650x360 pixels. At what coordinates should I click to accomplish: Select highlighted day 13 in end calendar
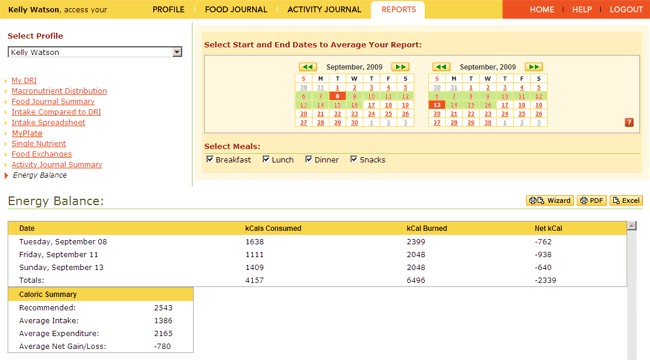(x=437, y=105)
